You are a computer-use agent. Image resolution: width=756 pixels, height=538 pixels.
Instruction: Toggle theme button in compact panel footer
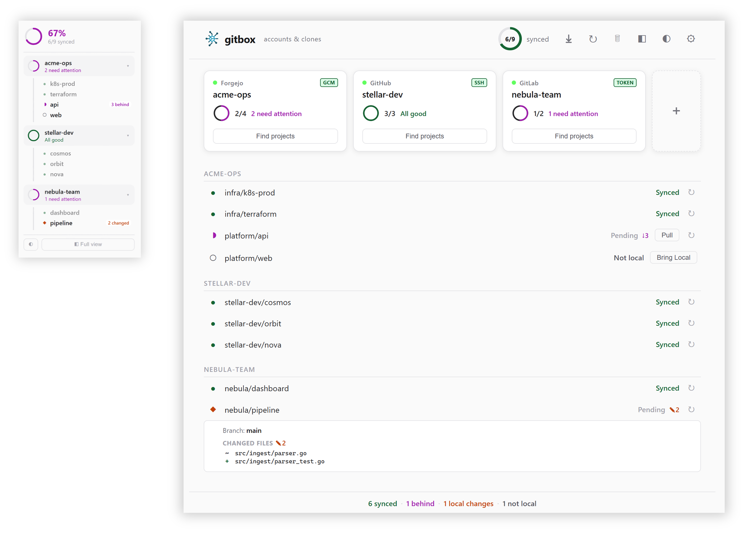(x=31, y=244)
